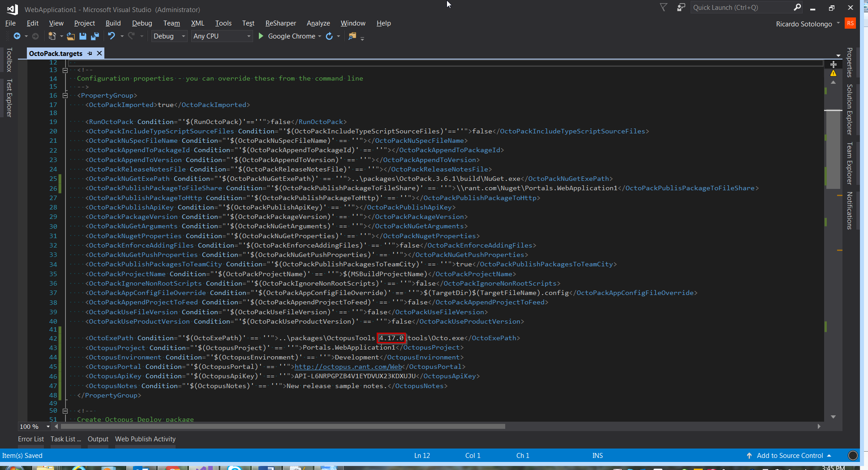Undo the last action with Undo icon

pyautogui.click(x=112, y=36)
